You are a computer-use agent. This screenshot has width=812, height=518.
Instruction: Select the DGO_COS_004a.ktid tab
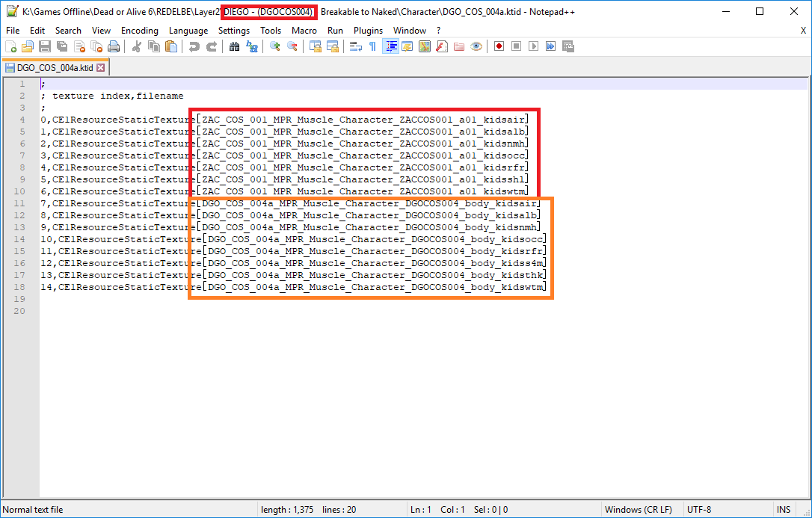[x=55, y=68]
